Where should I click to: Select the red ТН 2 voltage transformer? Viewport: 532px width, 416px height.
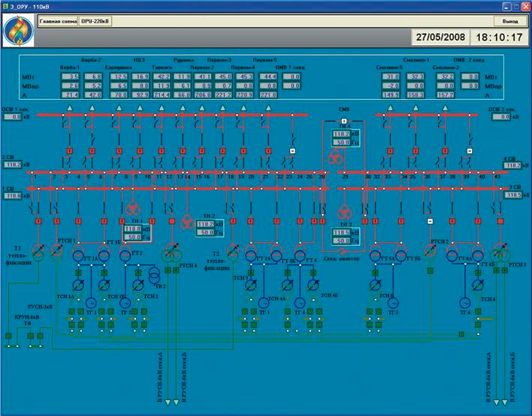[x=186, y=221]
